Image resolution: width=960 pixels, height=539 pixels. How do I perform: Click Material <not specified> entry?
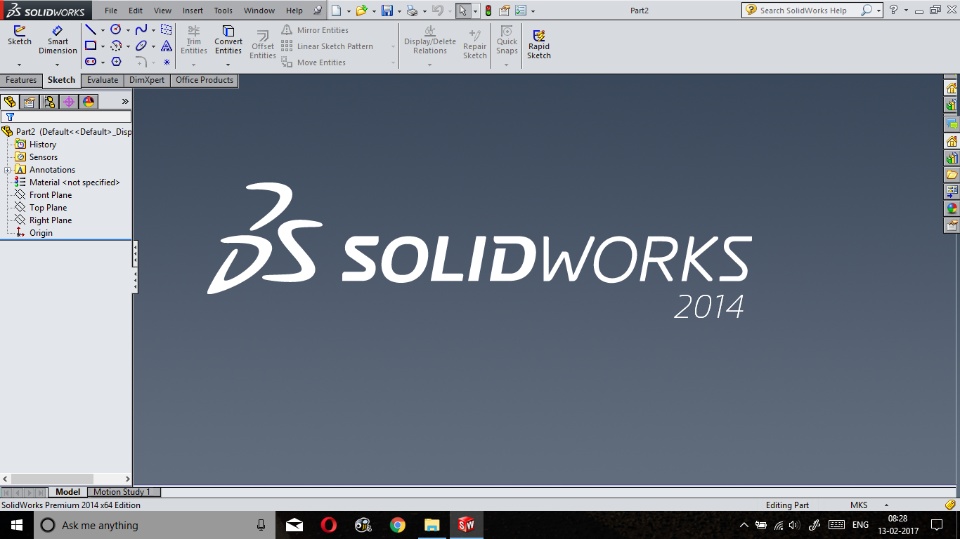pos(67,182)
